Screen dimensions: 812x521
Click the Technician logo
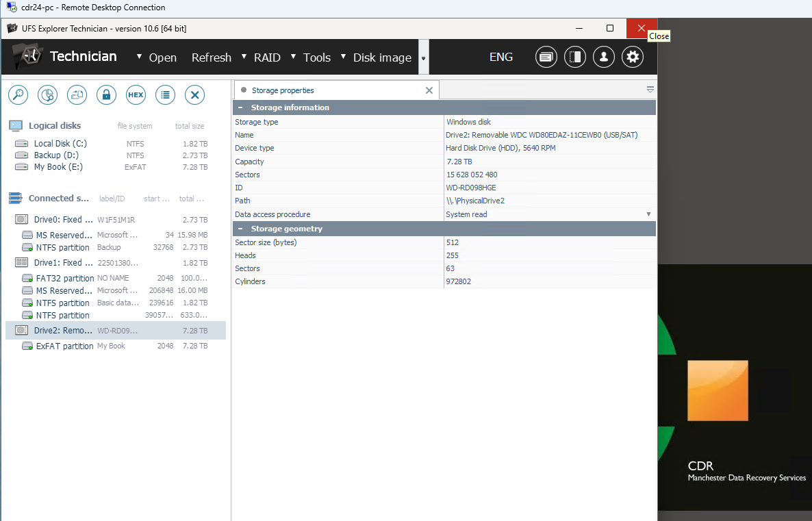pos(29,56)
